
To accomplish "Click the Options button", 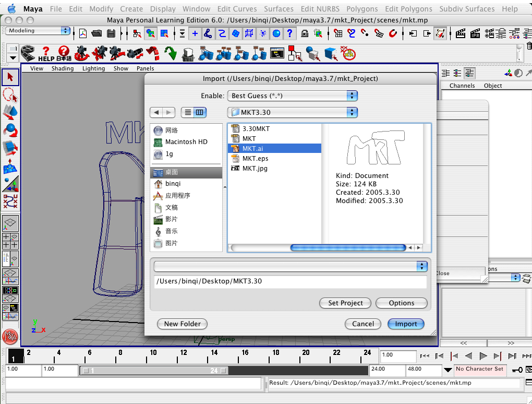I will [402, 303].
